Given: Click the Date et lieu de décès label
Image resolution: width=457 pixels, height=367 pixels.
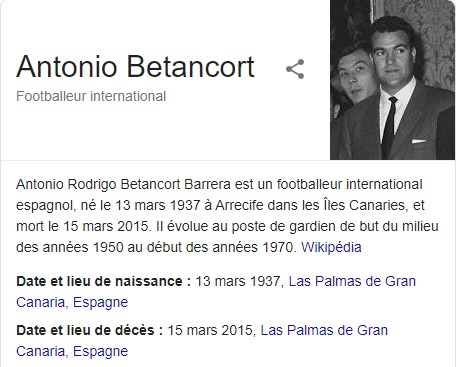Looking at the screenshot, I should click(x=89, y=330).
